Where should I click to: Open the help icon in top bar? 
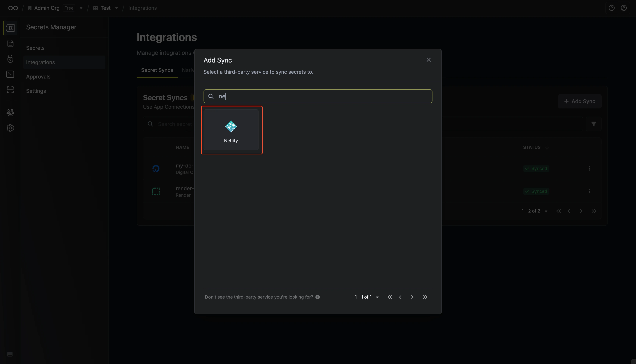[612, 8]
